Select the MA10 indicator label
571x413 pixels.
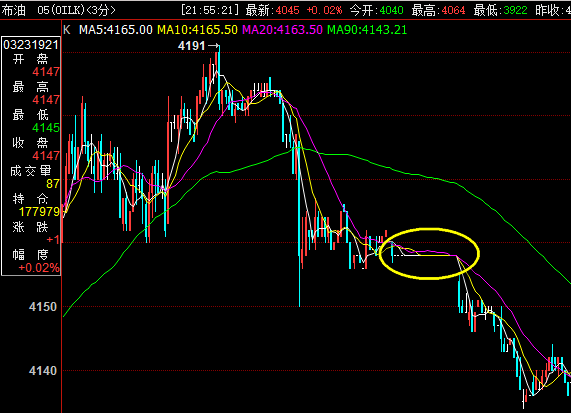(197, 30)
